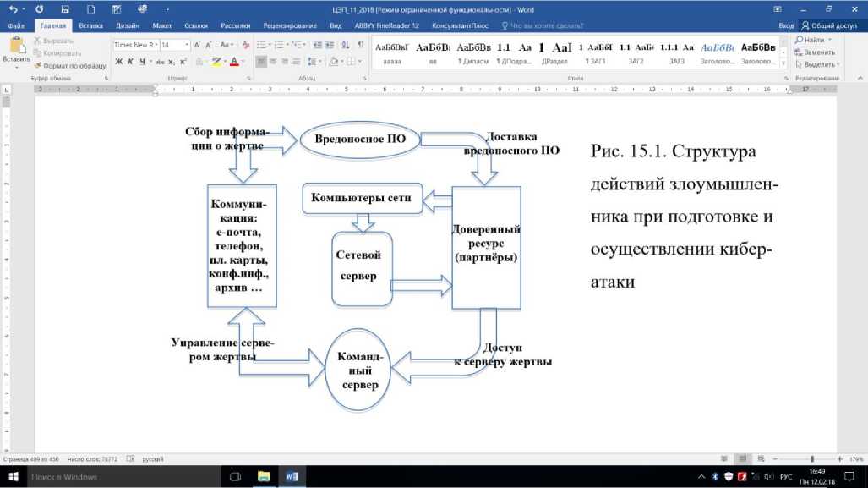Click the Redo button in quick access toolbar
Viewport: 868px width, 488px height.
(x=40, y=9)
